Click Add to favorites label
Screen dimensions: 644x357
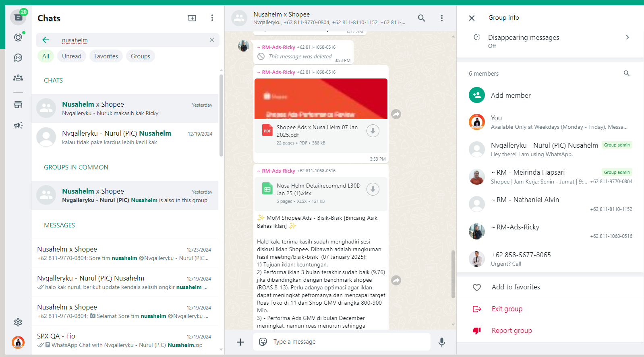pyautogui.click(x=516, y=287)
